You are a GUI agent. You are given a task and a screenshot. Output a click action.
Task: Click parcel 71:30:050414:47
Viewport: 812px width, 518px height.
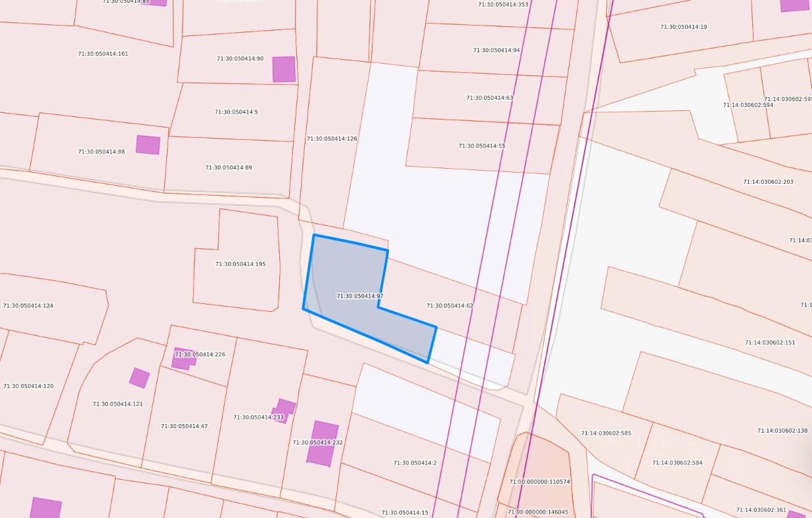(x=184, y=426)
